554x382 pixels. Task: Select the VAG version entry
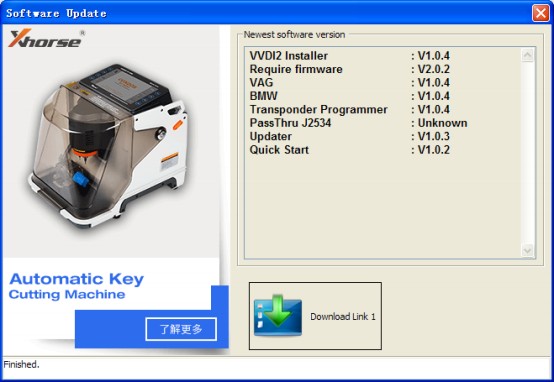coord(350,82)
